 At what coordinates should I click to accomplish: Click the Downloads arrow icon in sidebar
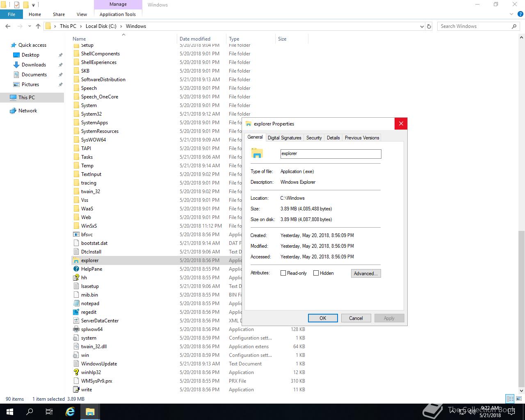click(16, 65)
